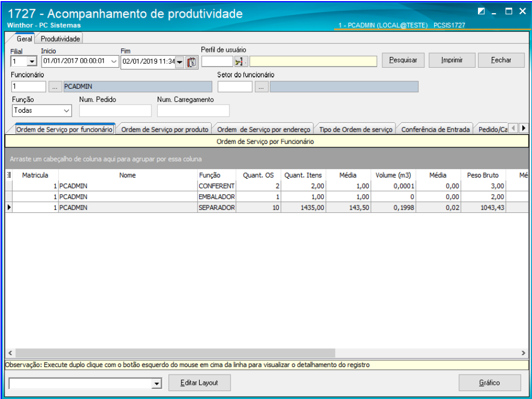Click the Num. Pedido input field

(116, 110)
